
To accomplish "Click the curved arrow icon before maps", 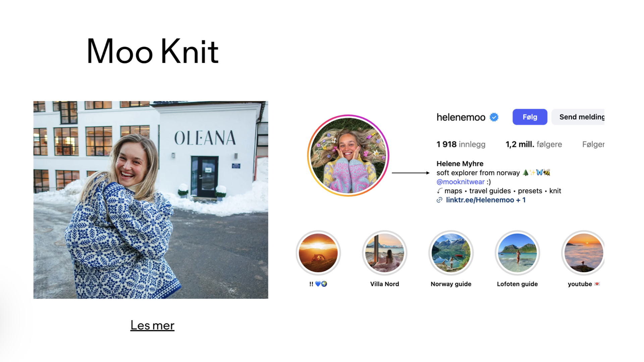I will click(x=439, y=191).
